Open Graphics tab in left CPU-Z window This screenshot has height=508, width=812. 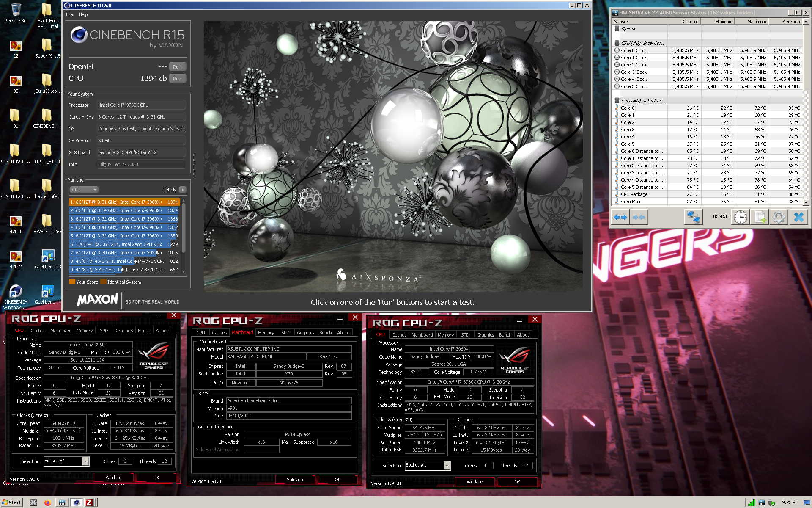tap(124, 331)
